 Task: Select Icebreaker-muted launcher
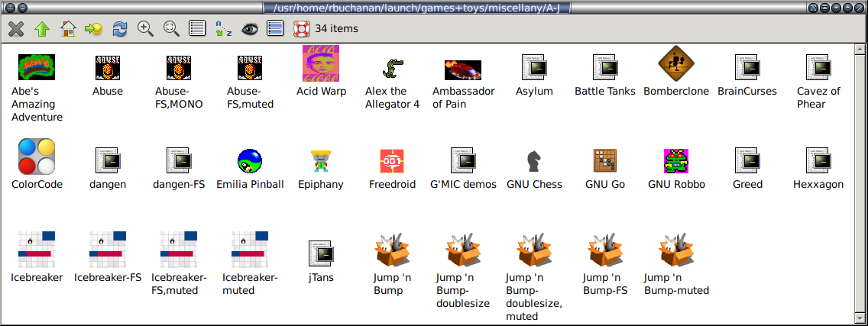(x=250, y=249)
